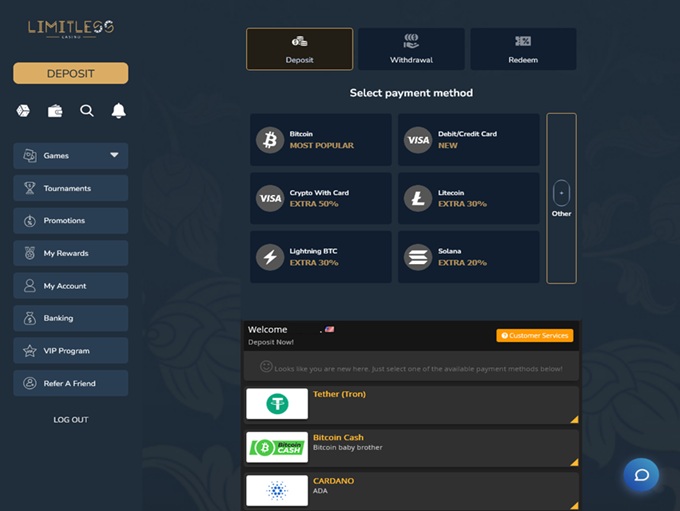
Task: Select the Solana Extra 20% option
Action: (x=468, y=257)
